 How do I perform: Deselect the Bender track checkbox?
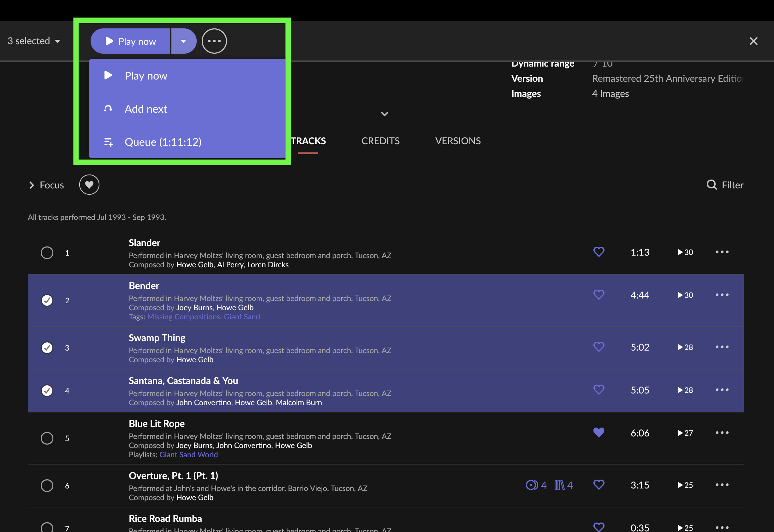tap(47, 300)
